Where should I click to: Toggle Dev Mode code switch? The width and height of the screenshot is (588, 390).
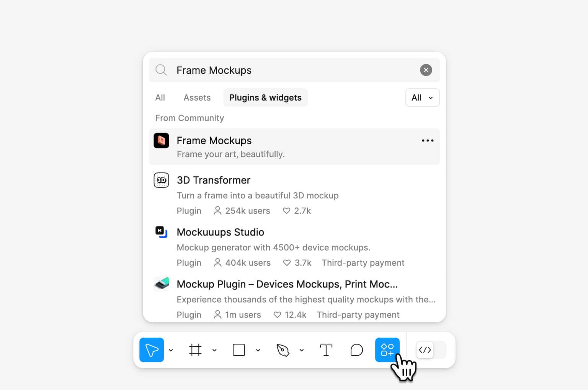tap(431, 350)
